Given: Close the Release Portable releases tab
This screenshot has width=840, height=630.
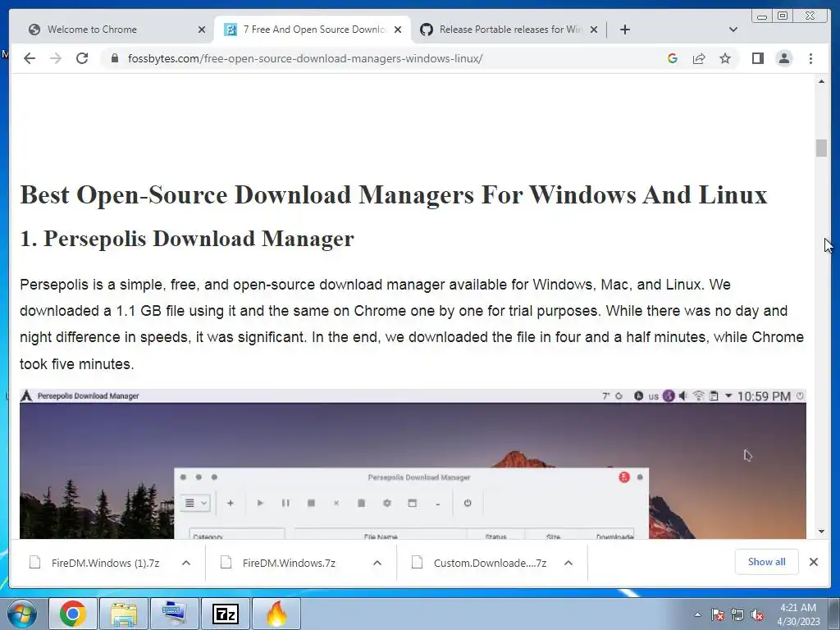Looking at the screenshot, I should point(594,30).
